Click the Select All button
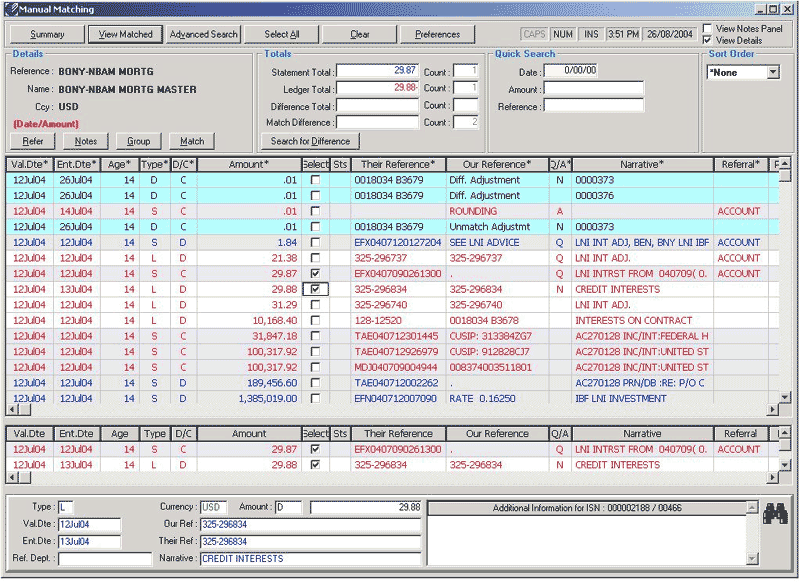The width and height of the screenshot is (800, 583). (282, 34)
